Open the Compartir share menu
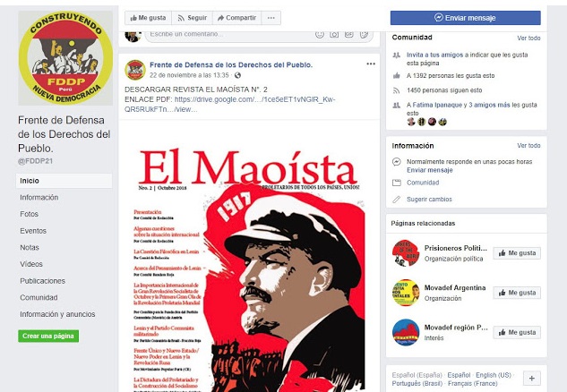 [x=236, y=18]
